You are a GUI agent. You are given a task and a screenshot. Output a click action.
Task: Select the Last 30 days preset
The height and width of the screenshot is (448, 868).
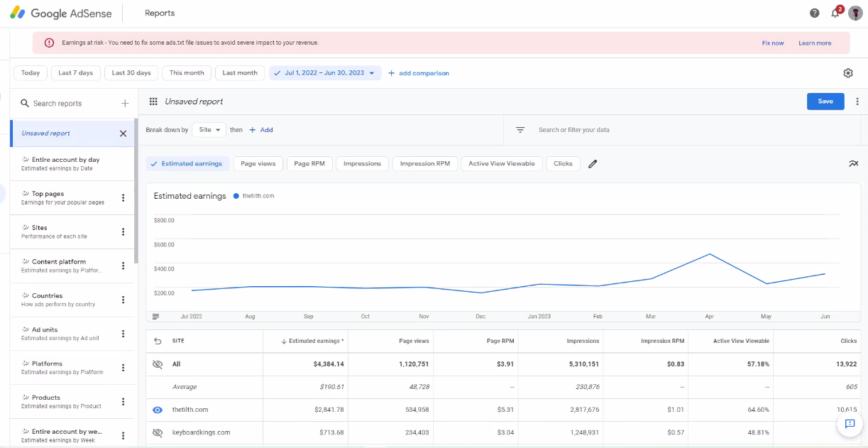[x=131, y=73]
